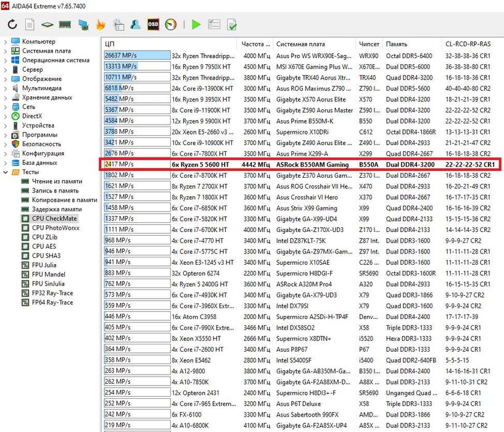Image resolution: width=504 pixels, height=432 pixels.
Task: Open the FPU Julia test
Action: point(44,265)
